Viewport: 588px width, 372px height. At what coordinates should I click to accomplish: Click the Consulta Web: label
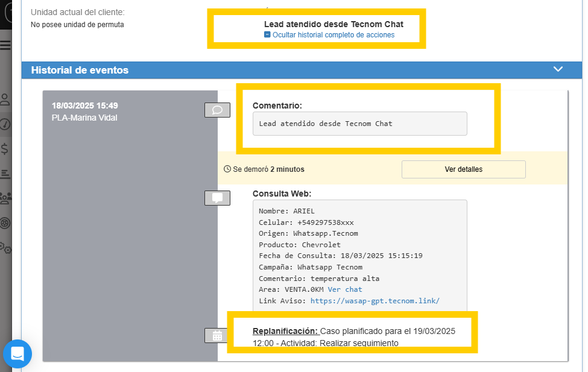click(282, 194)
